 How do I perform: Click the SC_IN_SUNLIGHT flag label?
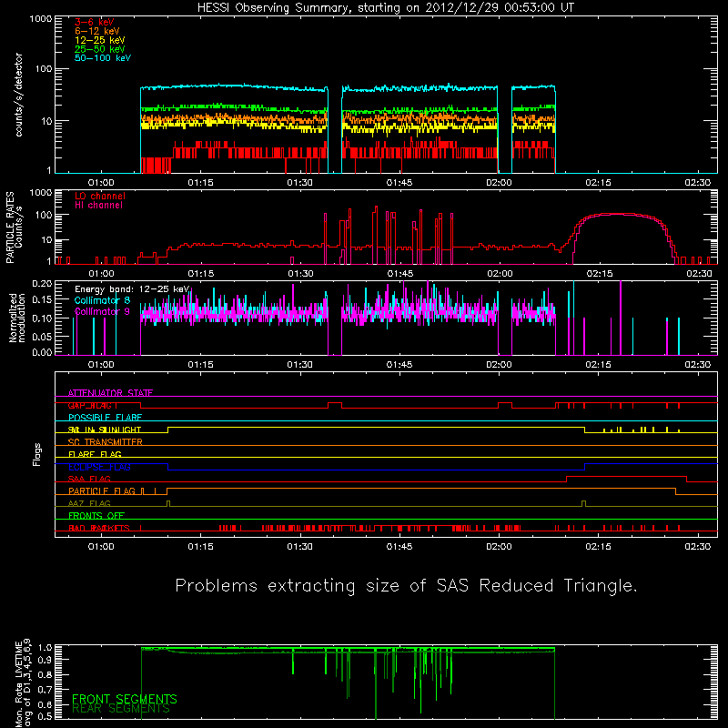click(x=105, y=430)
